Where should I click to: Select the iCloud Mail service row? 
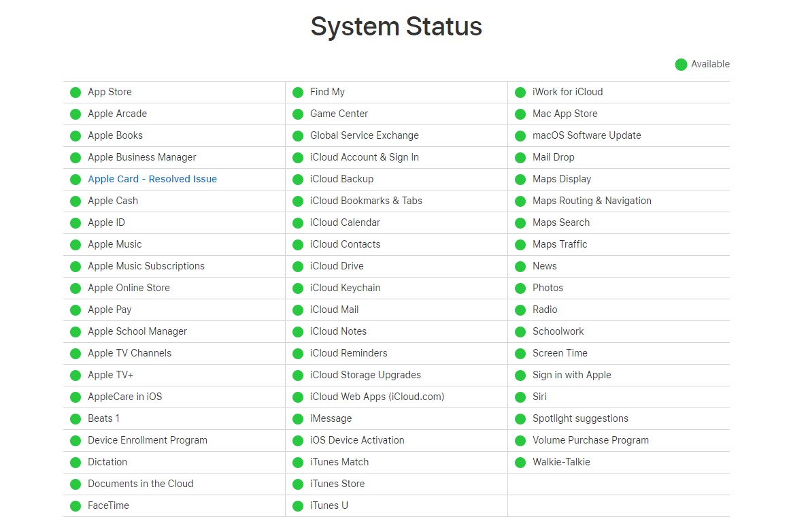click(334, 310)
